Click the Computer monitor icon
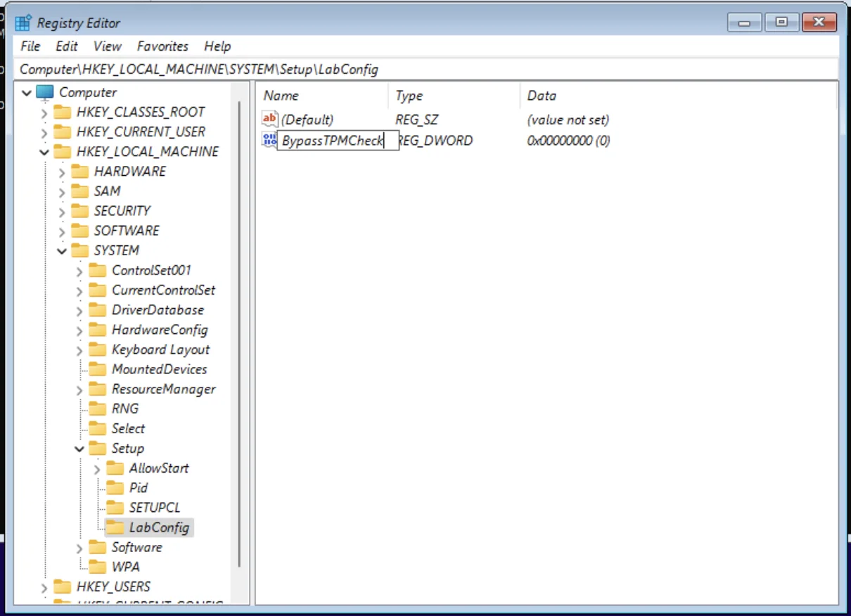This screenshot has height=616, width=851. (45, 92)
